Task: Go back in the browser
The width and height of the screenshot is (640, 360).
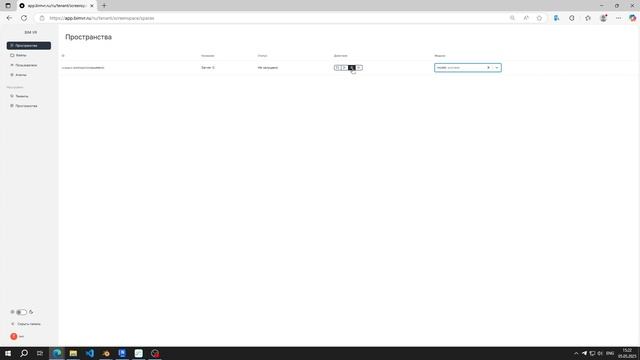Action: click(x=9, y=18)
